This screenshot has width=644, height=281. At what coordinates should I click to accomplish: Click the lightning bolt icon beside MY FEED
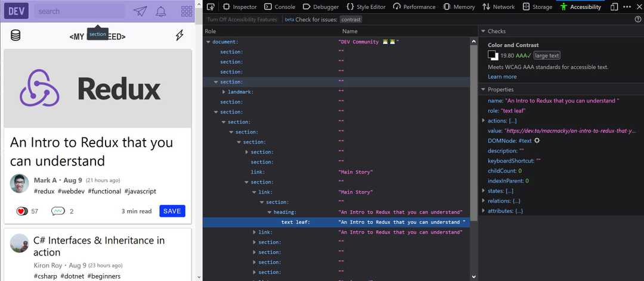[x=179, y=36]
